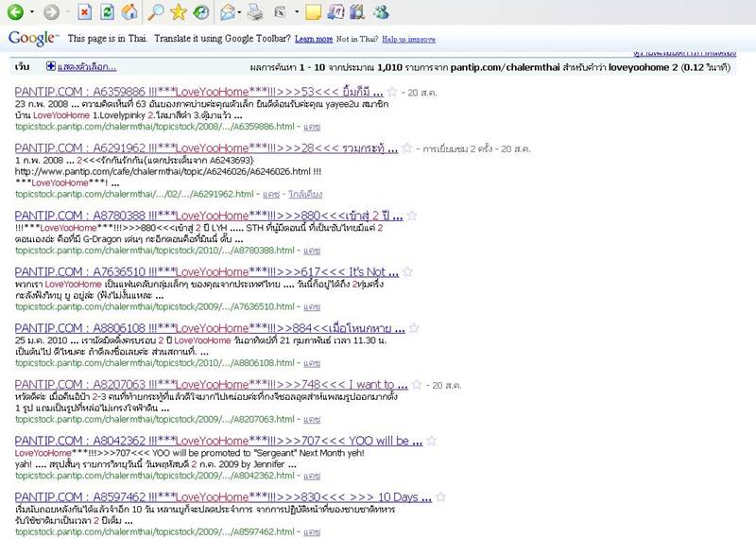Star the A8042362 search result
The image size is (756, 539).
point(432,441)
